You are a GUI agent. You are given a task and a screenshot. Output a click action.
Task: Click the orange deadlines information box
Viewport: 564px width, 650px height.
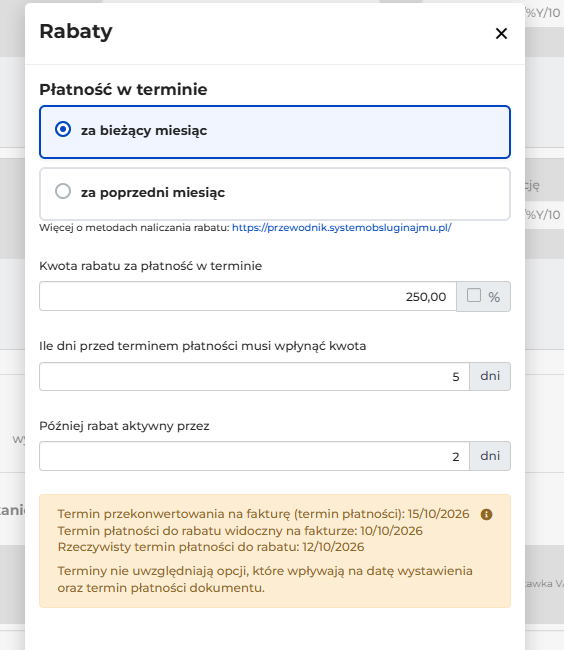click(275, 551)
